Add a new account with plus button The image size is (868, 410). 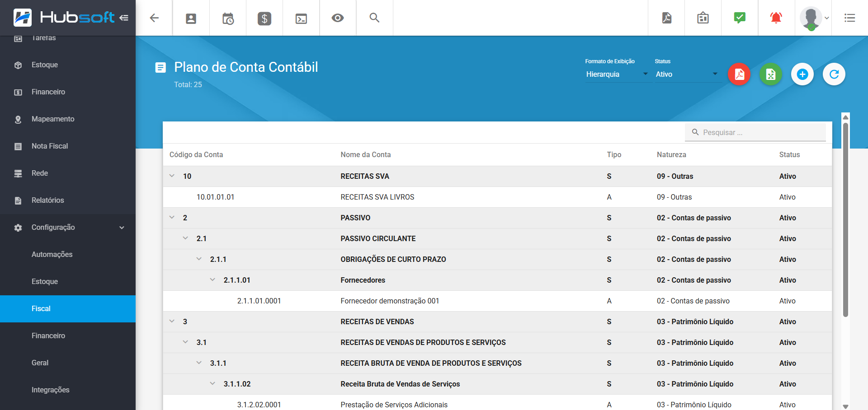[802, 74]
